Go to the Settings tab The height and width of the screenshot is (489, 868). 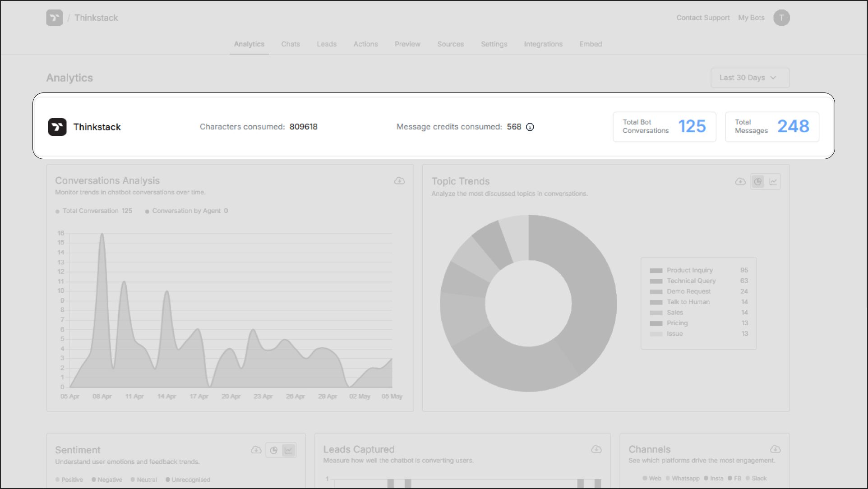click(x=494, y=44)
